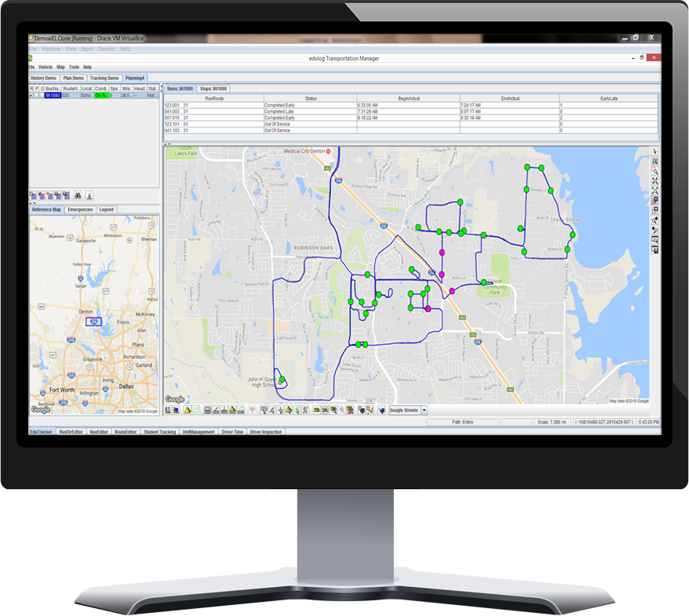Click the icon right of the binoculars
Viewport: 689px width, 616px height.
(88, 196)
